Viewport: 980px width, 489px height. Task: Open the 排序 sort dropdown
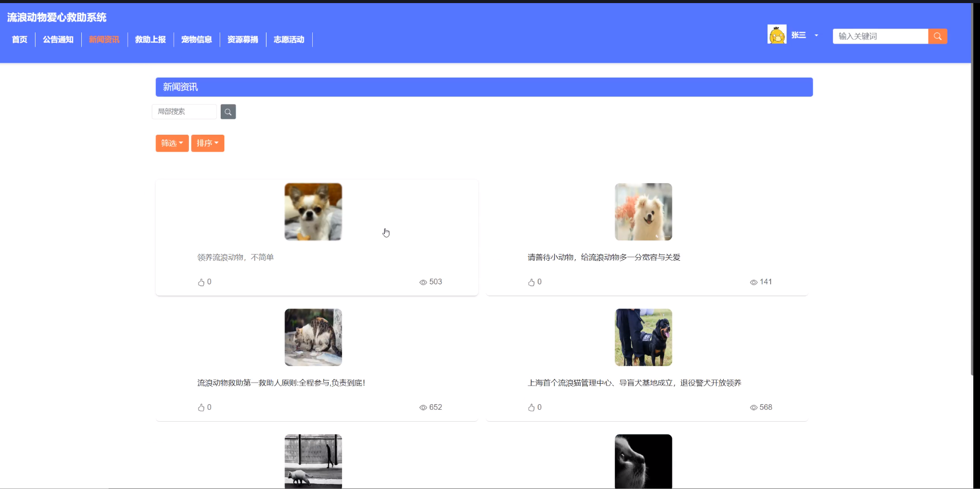click(208, 143)
